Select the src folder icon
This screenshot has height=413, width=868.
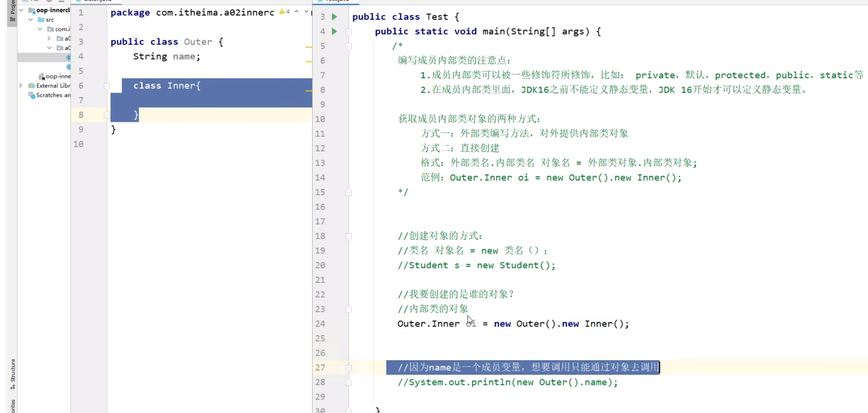pos(41,20)
